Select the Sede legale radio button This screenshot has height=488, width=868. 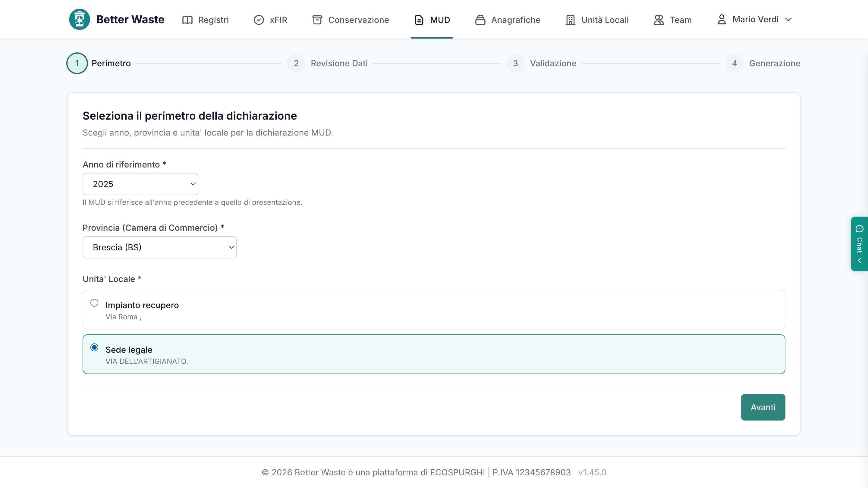pyautogui.click(x=94, y=347)
